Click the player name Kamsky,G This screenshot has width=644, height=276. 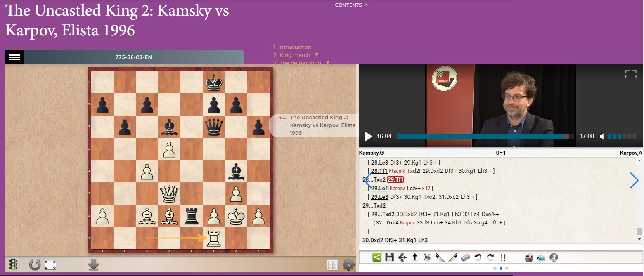[372, 153]
